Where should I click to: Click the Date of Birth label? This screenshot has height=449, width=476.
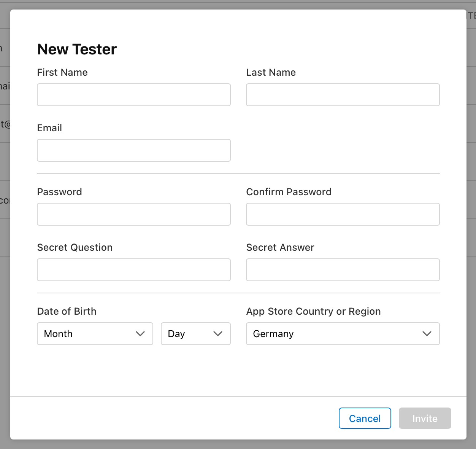click(67, 311)
